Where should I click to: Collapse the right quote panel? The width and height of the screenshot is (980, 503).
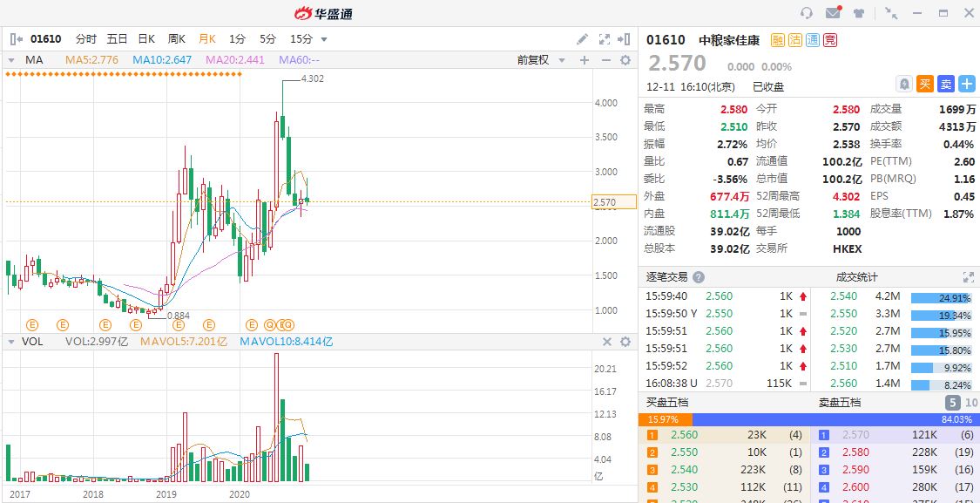[625, 39]
